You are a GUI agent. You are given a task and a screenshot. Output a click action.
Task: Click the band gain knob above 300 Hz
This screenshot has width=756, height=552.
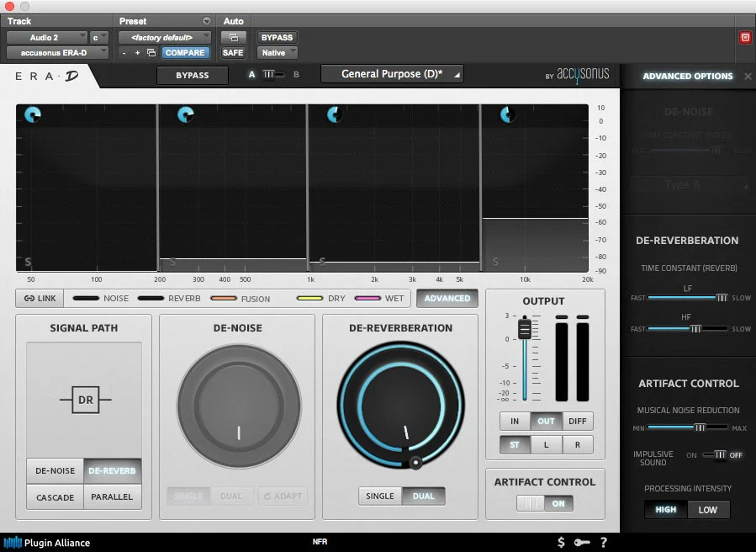[186, 114]
